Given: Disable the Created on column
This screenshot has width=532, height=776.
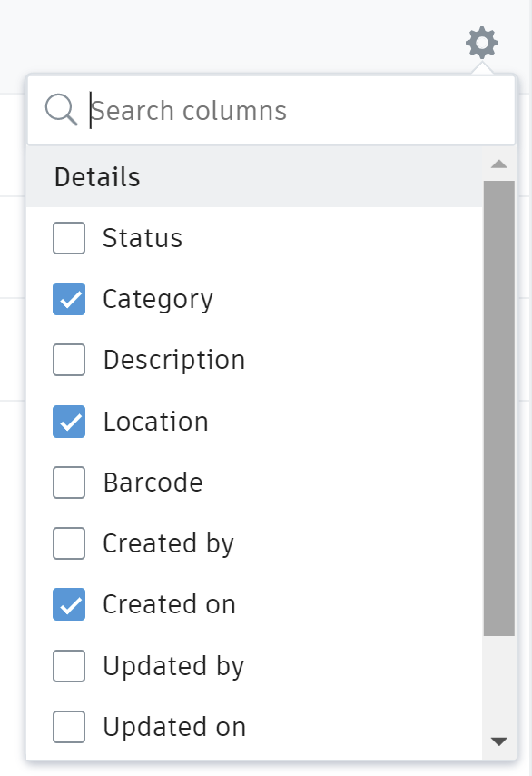Looking at the screenshot, I should tap(69, 604).
